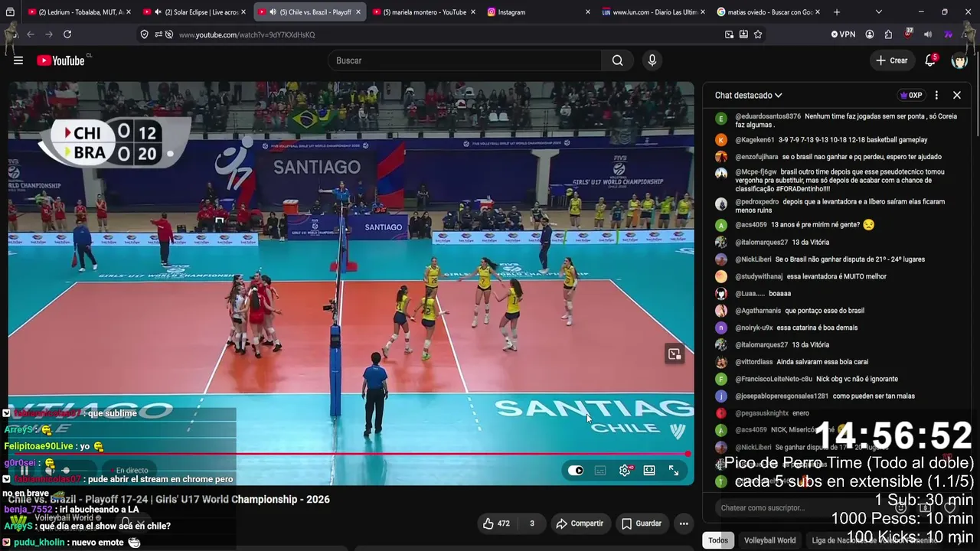980x551 pixels.
Task: Click @studywithanaj chat username
Action: [x=759, y=276]
